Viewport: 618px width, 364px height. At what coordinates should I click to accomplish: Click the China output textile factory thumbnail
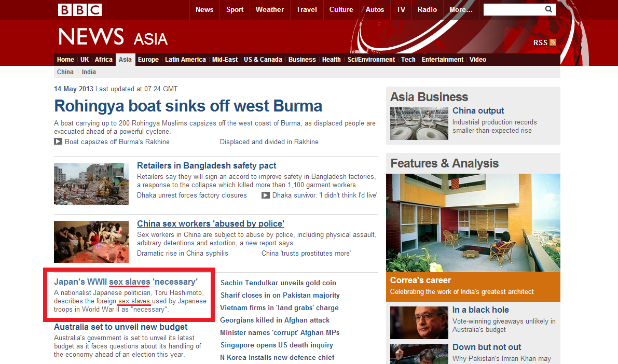coord(419,124)
